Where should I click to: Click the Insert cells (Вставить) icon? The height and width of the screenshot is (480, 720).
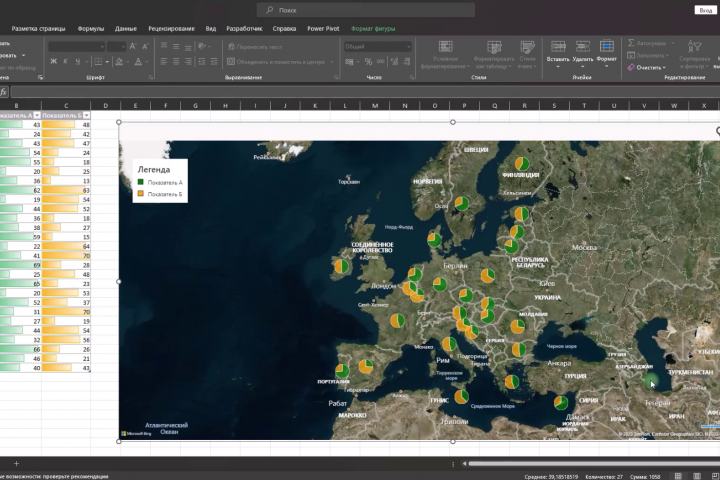(x=557, y=46)
